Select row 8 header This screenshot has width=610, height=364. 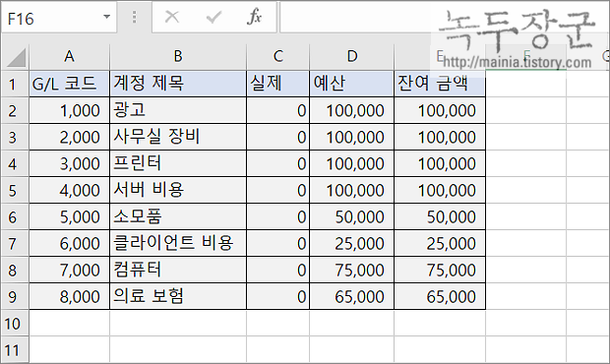pos(15,270)
